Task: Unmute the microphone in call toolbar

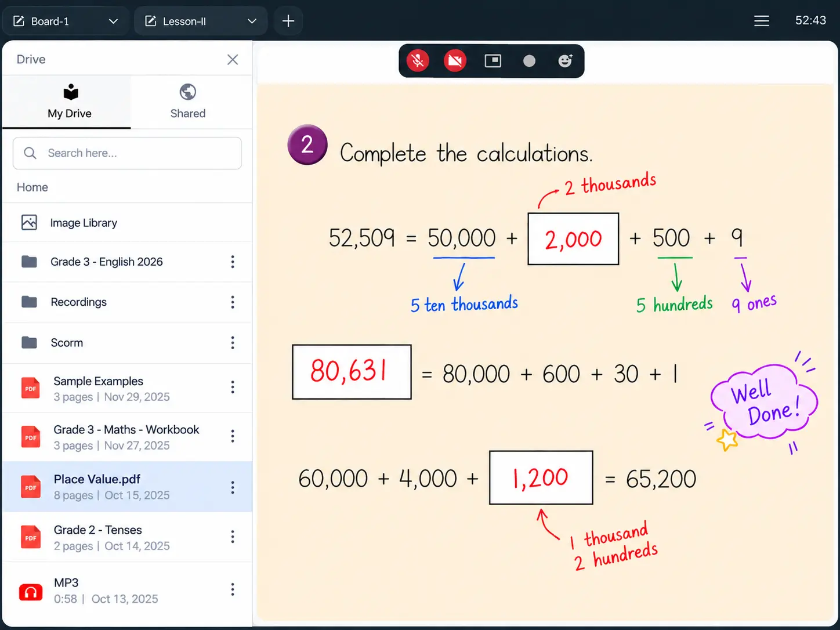Action: (417, 61)
